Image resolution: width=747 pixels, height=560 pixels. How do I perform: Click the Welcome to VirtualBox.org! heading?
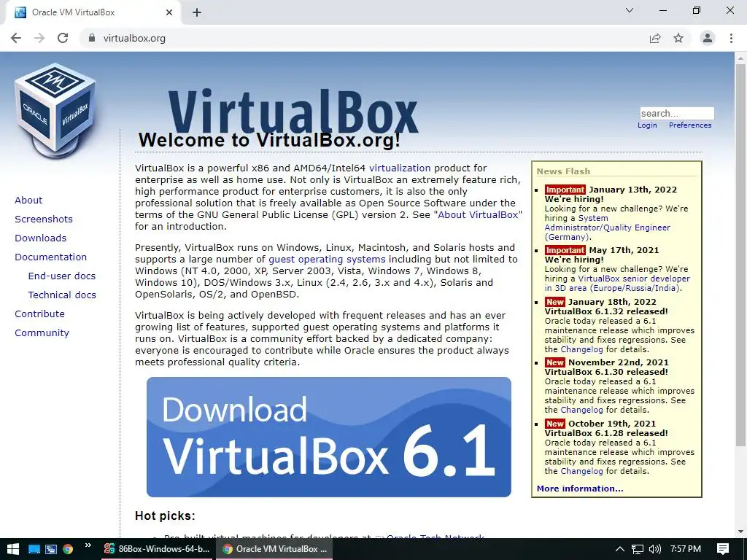coord(269,140)
